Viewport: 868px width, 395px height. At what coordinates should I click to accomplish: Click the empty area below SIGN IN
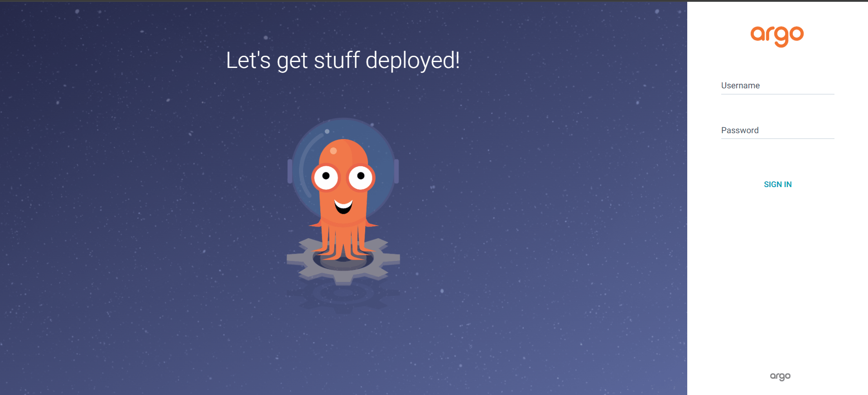click(x=777, y=272)
